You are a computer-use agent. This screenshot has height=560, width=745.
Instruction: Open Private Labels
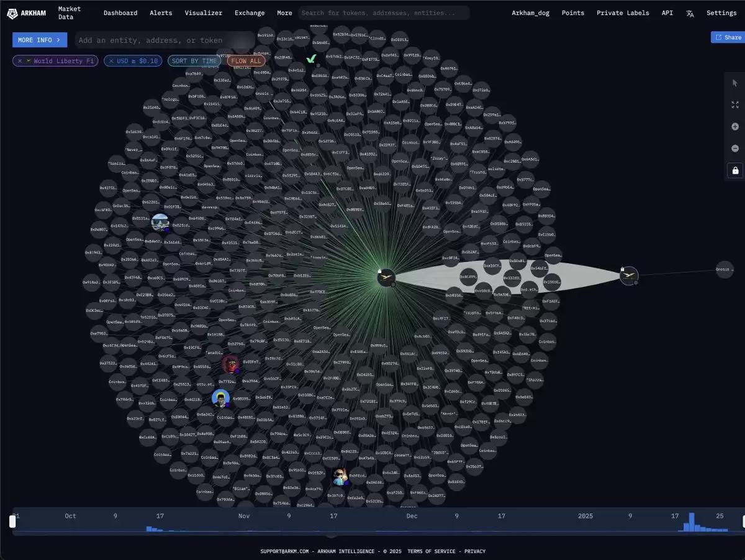[623, 13]
